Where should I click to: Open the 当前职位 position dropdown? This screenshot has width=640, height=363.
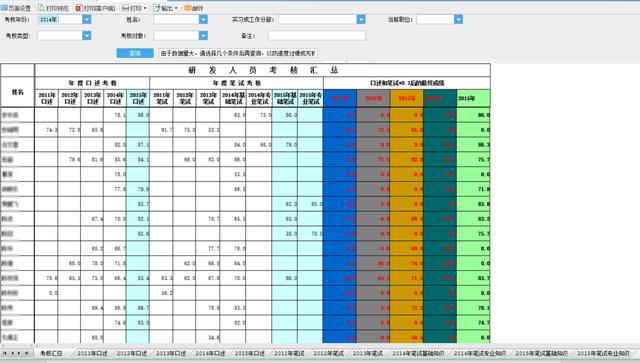[459, 19]
